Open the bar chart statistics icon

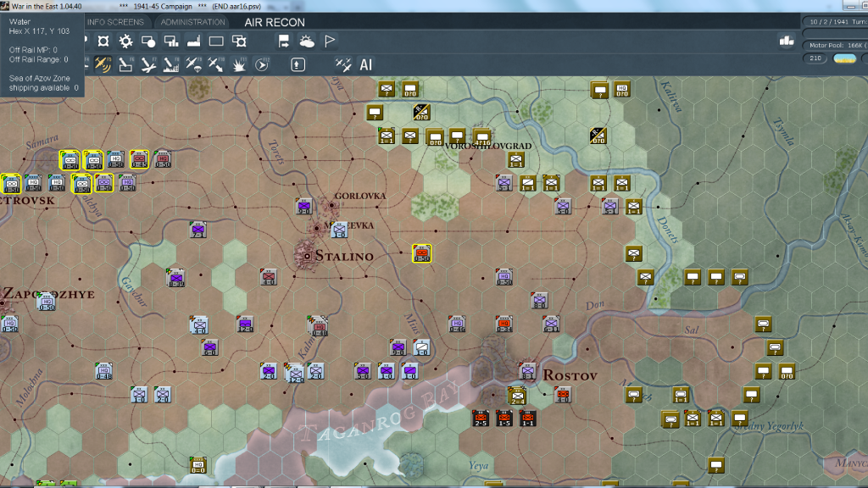(786, 41)
